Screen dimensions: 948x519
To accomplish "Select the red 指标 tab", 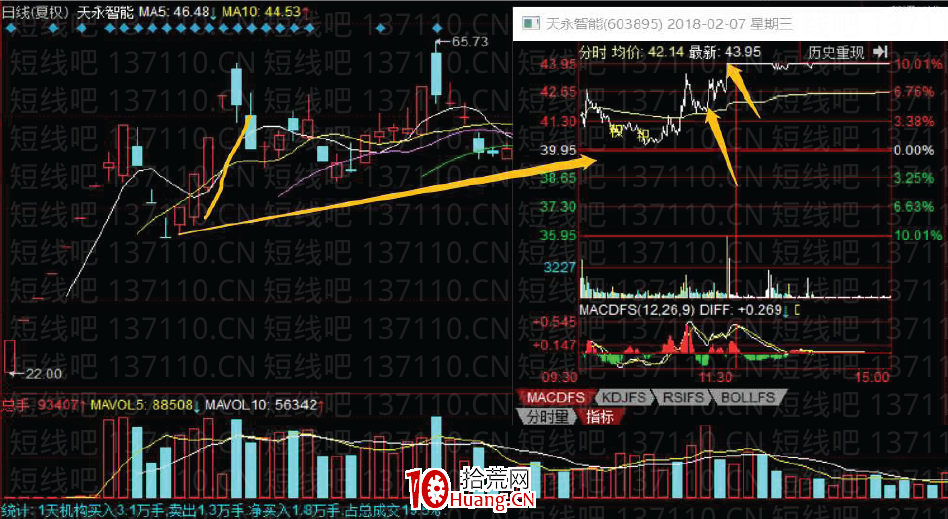I will (599, 416).
